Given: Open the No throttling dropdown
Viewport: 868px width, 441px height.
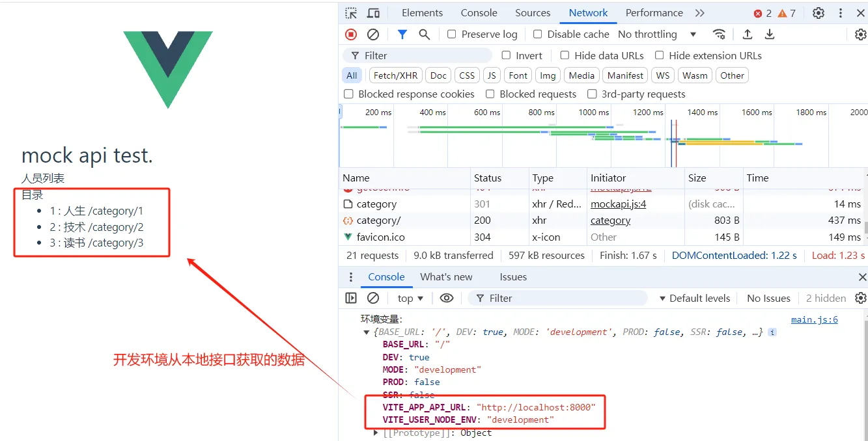Looking at the screenshot, I should point(656,34).
